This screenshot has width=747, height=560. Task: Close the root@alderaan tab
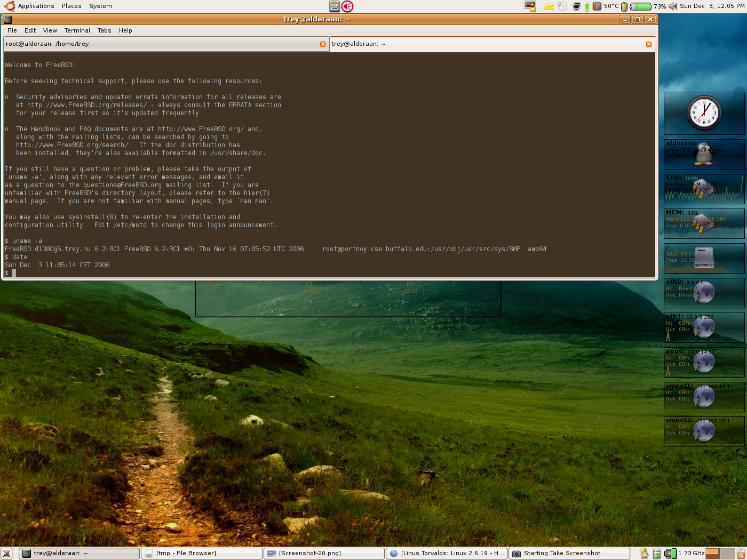coord(323,44)
